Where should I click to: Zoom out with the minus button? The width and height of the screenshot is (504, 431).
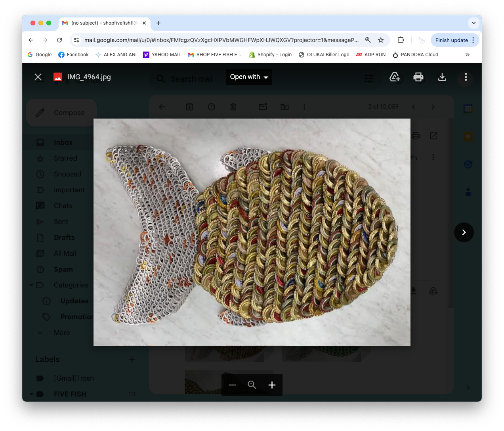[232, 385]
